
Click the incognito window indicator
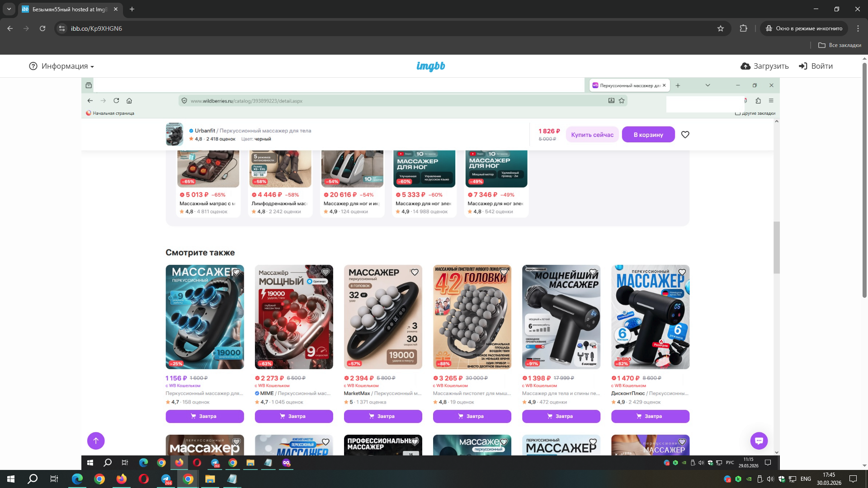pos(804,28)
